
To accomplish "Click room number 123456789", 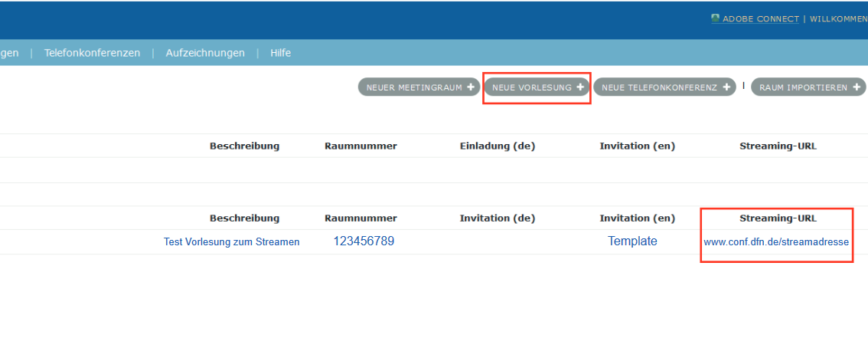I will point(364,241).
